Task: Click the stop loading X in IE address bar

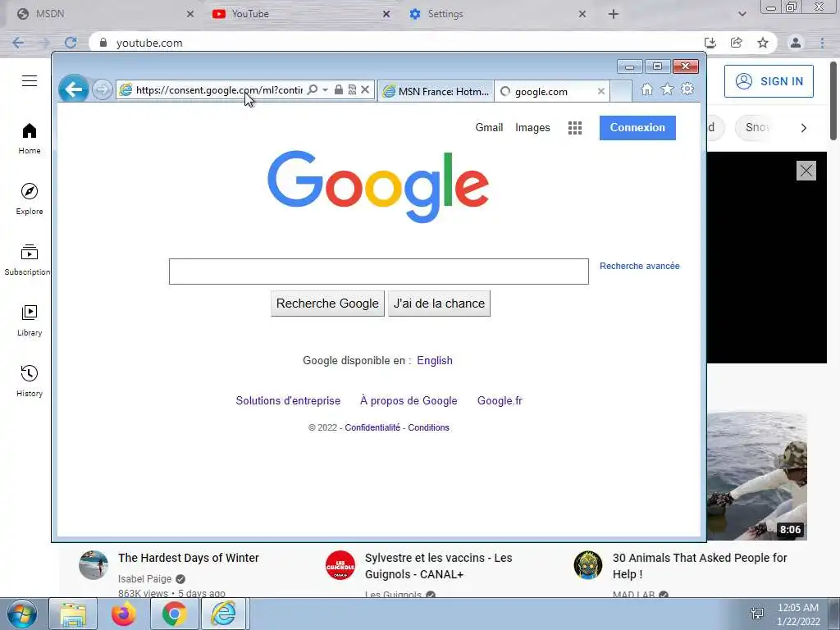Action: pyautogui.click(x=365, y=89)
